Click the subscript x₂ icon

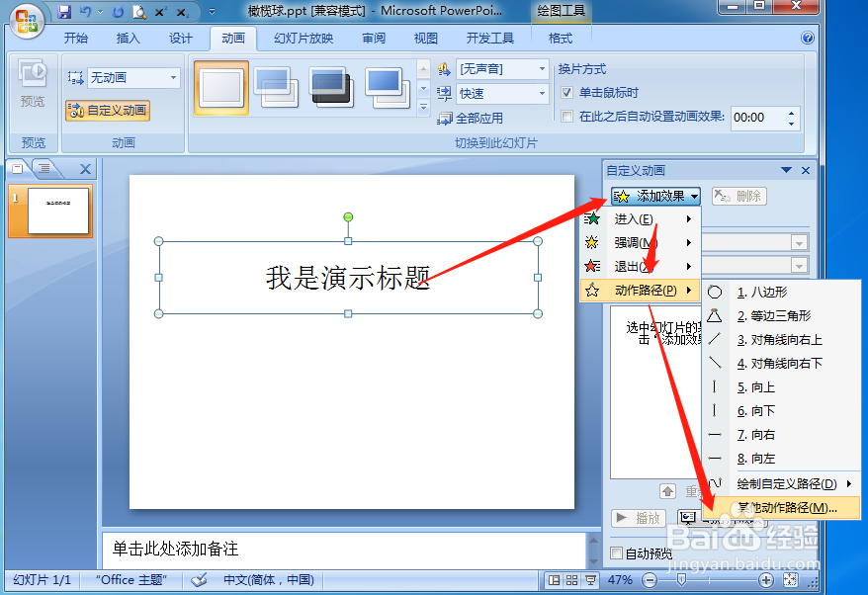(x=182, y=12)
